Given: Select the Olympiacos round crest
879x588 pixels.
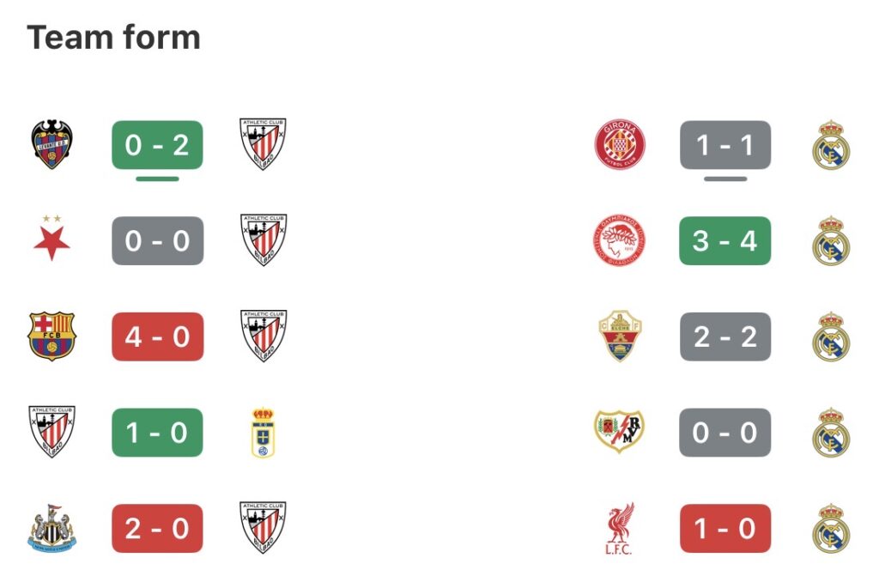Looking at the screenshot, I should tap(620, 240).
